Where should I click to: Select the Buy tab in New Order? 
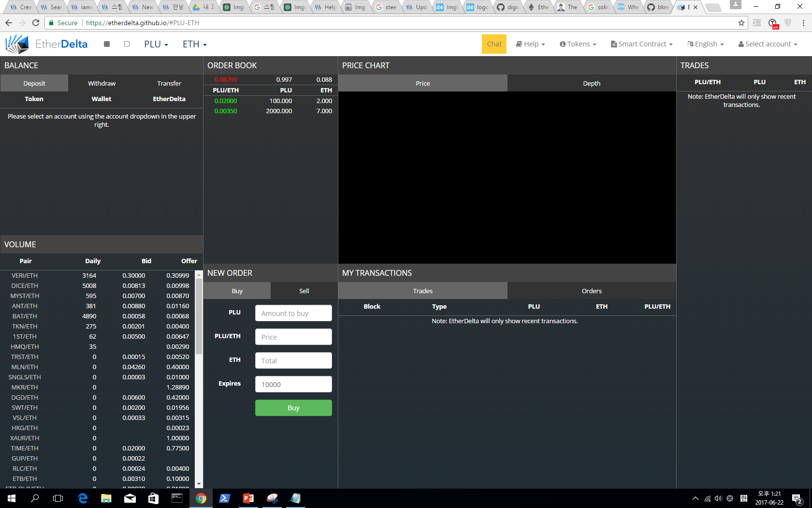click(x=237, y=291)
